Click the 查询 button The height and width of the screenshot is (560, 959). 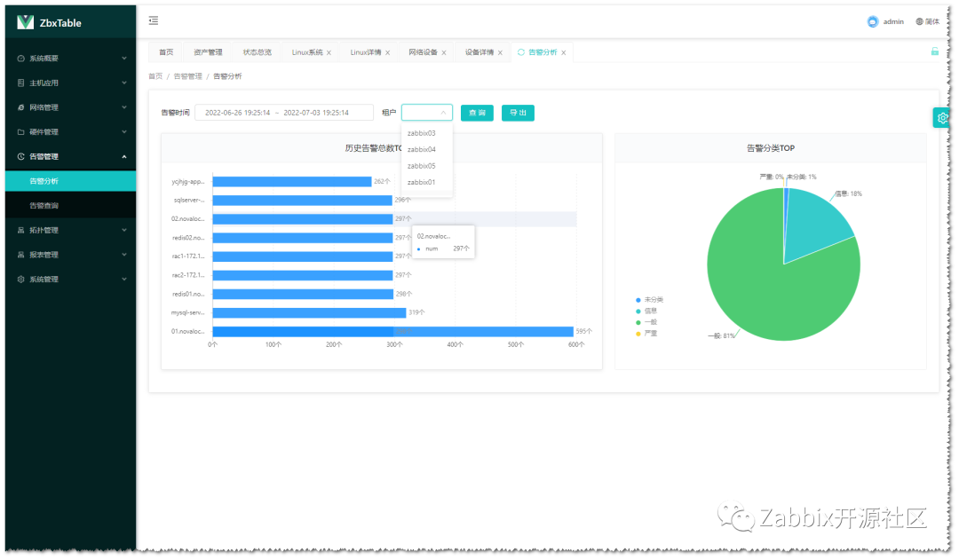[x=477, y=113]
